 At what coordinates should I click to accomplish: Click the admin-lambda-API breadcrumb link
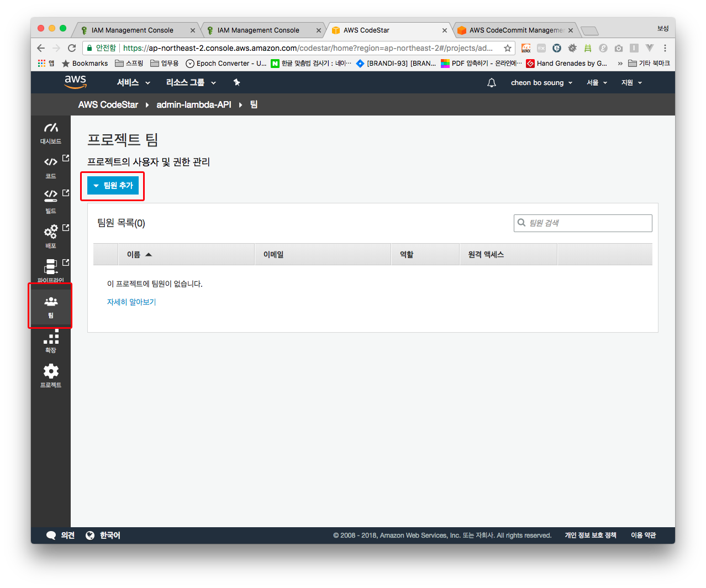click(193, 105)
